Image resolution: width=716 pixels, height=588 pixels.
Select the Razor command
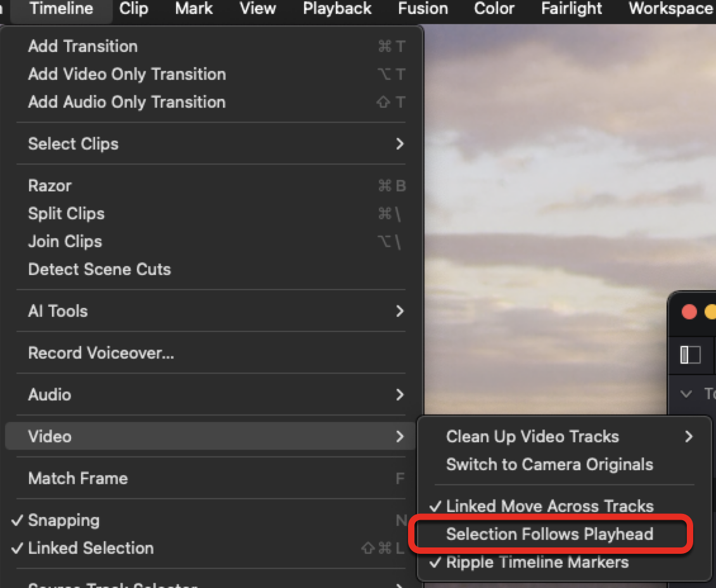210,186
